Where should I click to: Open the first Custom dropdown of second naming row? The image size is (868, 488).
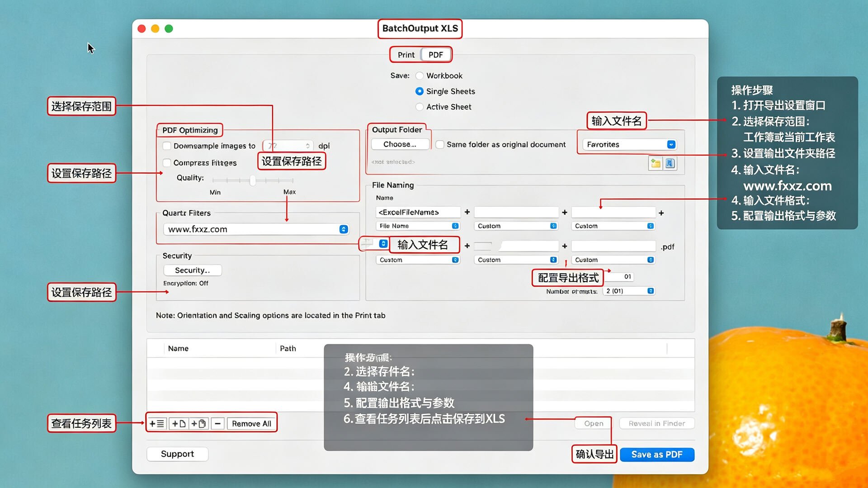pos(418,260)
